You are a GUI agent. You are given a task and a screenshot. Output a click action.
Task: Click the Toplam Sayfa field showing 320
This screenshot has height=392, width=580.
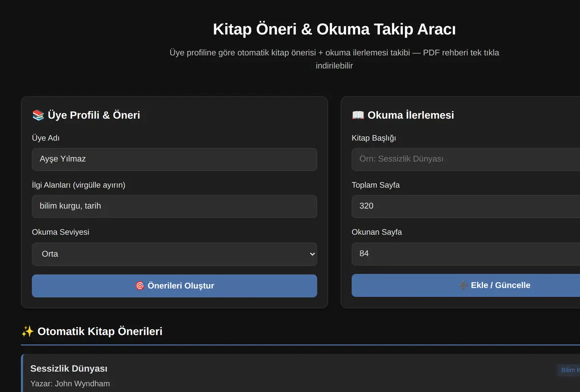tap(466, 206)
